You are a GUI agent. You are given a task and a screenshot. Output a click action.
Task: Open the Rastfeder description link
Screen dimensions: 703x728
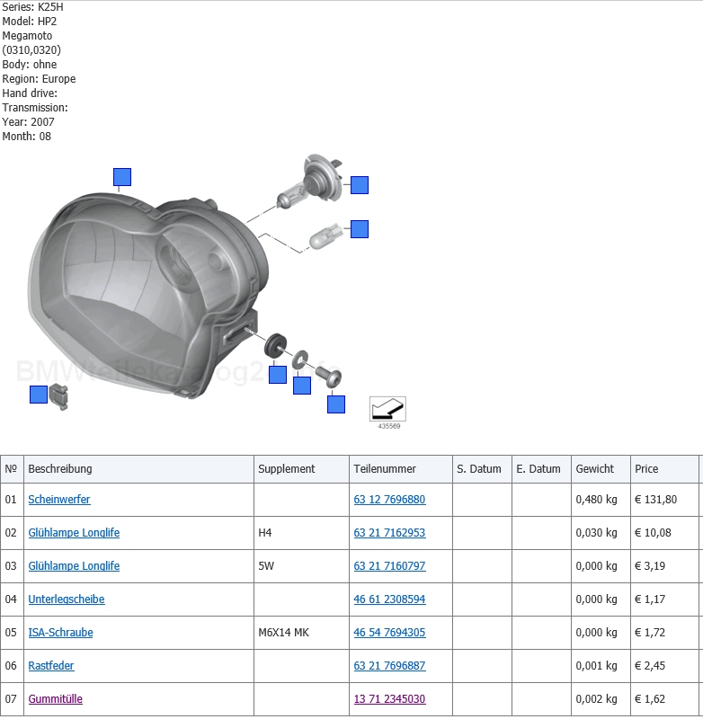51,666
